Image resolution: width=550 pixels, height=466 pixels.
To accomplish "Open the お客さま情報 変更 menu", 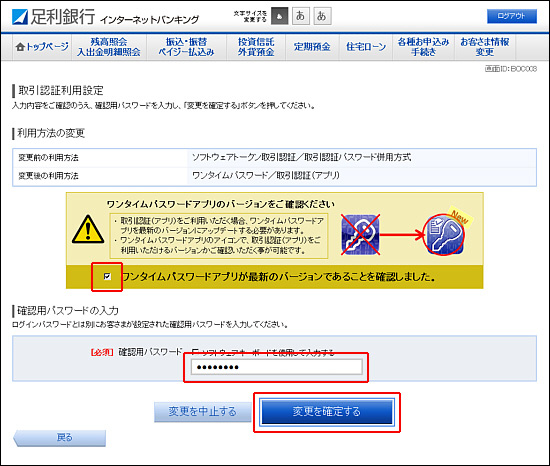I will (485, 47).
